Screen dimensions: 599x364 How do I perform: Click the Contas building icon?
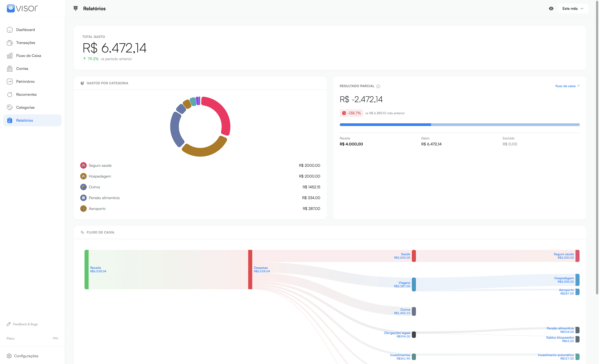[x=10, y=69]
